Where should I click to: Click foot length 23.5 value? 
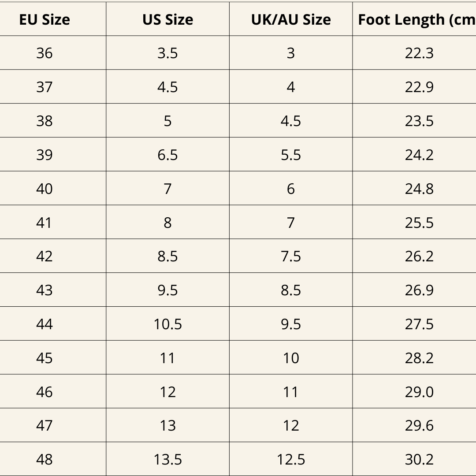[x=419, y=121]
